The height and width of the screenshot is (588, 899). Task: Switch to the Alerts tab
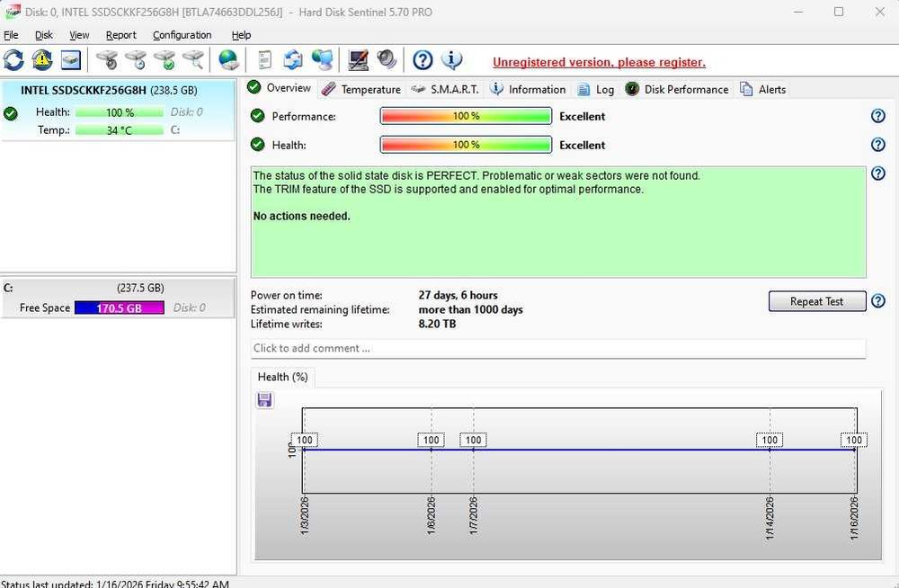763,90
